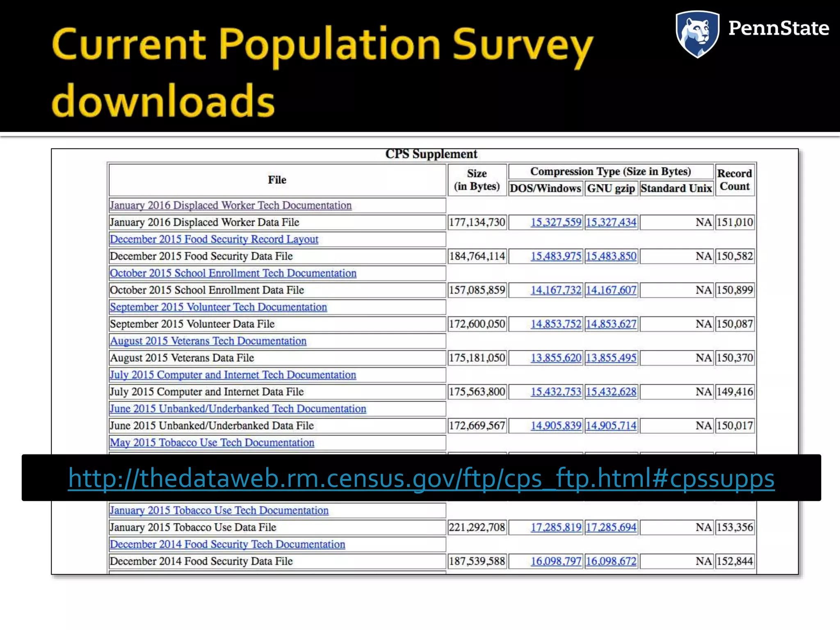The width and height of the screenshot is (840, 630).
Task: Click the record count 151,010
Action: pos(735,222)
